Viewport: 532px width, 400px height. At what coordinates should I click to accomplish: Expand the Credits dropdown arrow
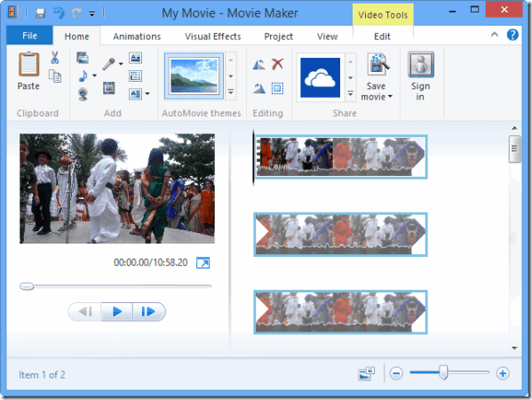click(x=147, y=93)
